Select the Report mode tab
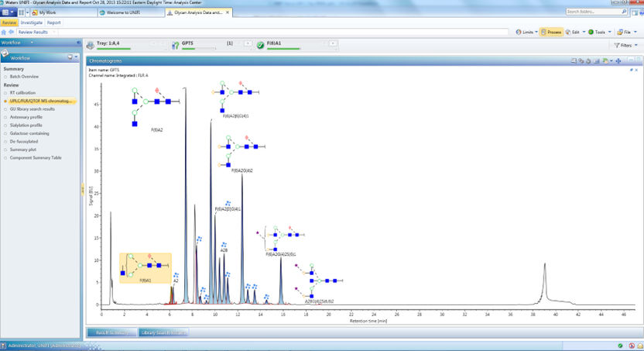The height and width of the screenshot is (351, 644). (x=54, y=22)
